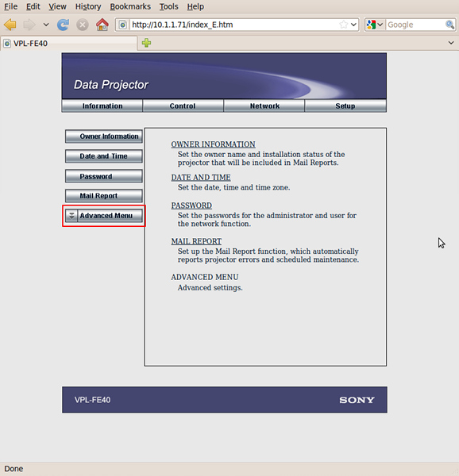Open the navigation history dropdown arrow
The image size is (459, 476).
[x=46, y=25]
